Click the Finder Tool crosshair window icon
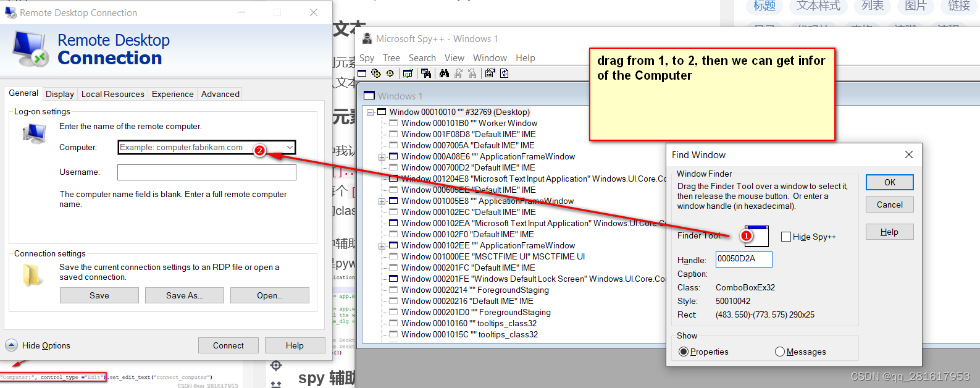980x388 pixels. pos(756,237)
